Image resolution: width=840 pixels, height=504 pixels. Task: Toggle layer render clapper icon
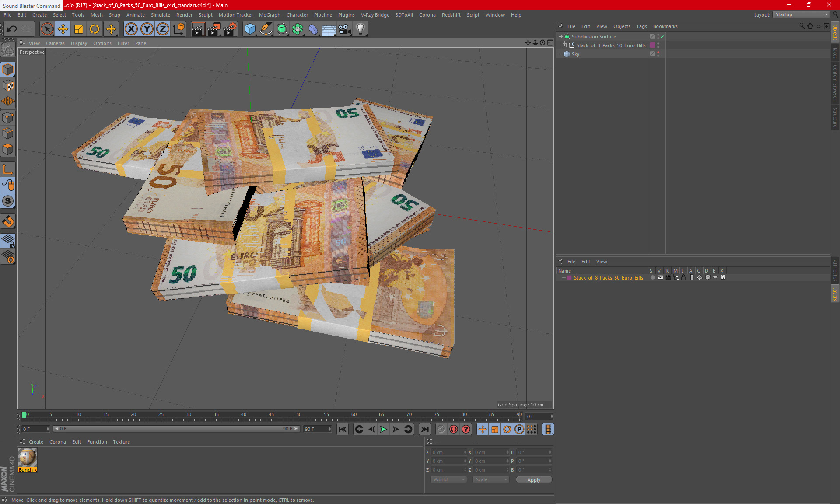click(x=668, y=277)
